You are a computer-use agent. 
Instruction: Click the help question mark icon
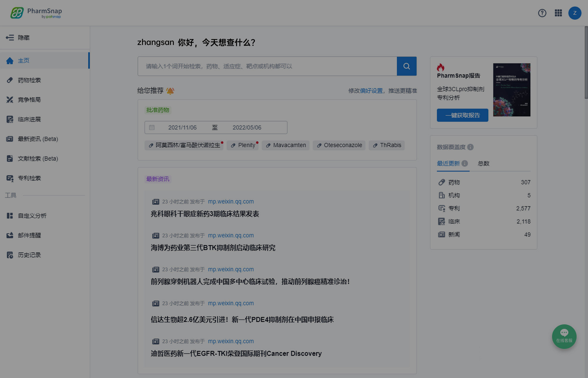542,13
